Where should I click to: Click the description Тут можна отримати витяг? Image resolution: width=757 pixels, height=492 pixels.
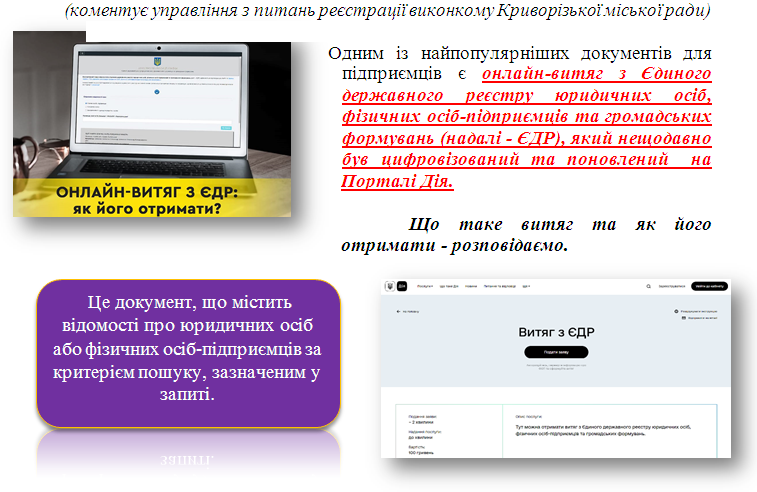[x=603, y=430]
